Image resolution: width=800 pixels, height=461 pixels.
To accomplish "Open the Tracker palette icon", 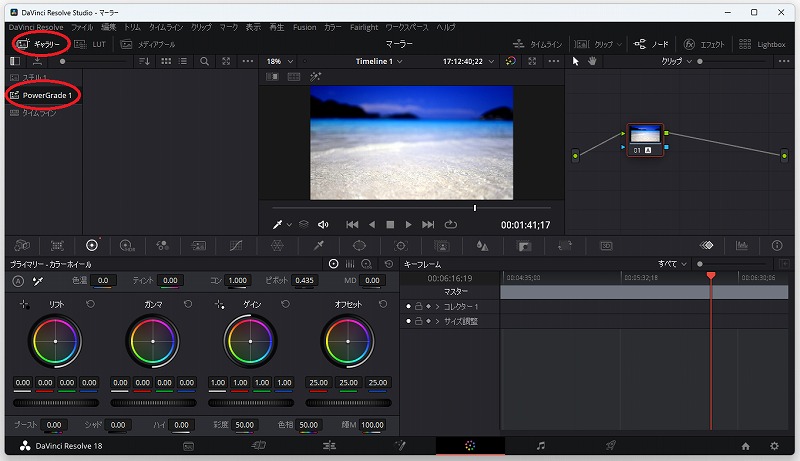I will pos(401,246).
